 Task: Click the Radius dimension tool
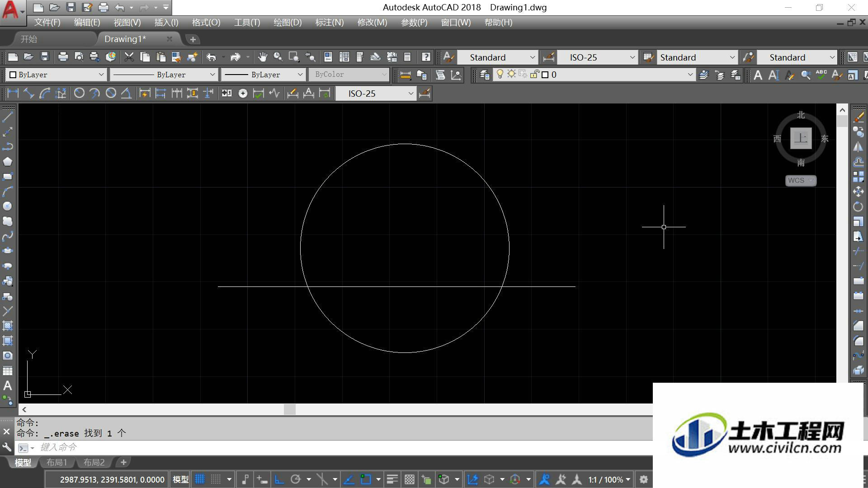(x=79, y=93)
